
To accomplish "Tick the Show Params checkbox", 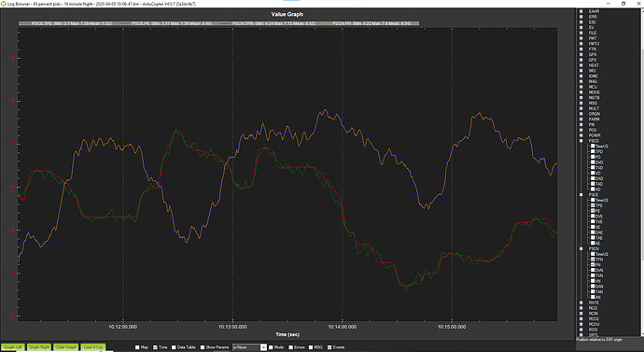I will coord(203,347).
